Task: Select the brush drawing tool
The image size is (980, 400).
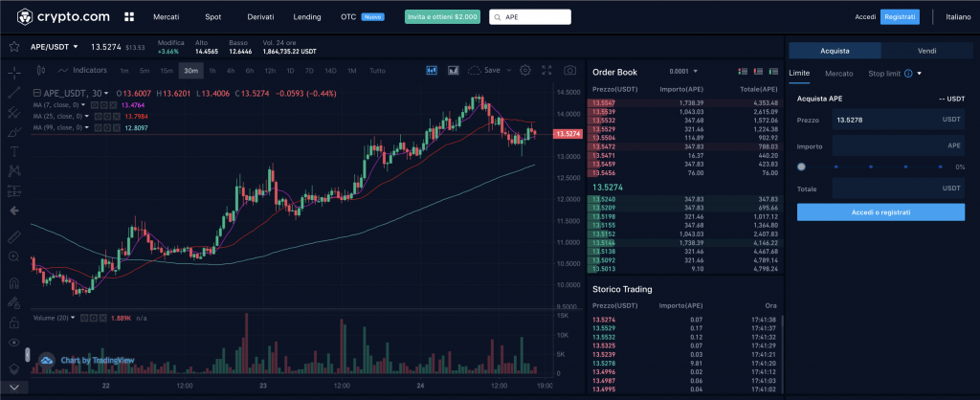Action: [x=13, y=132]
